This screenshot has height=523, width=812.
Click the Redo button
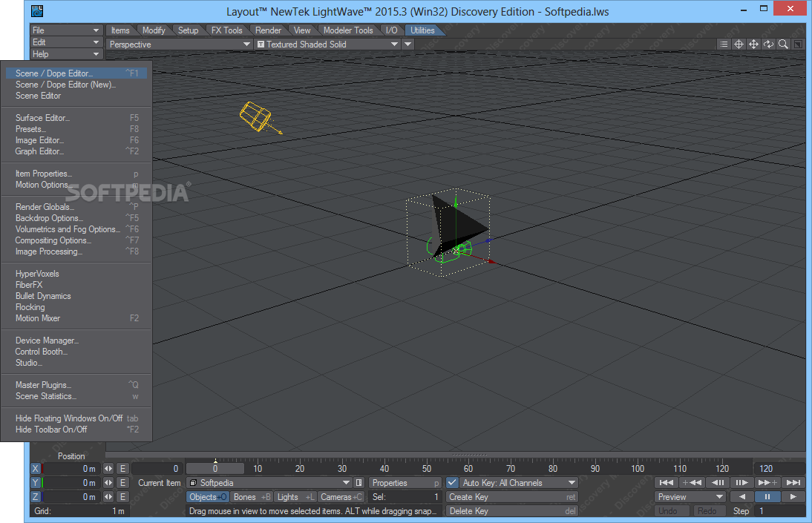[x=711, y=510]
